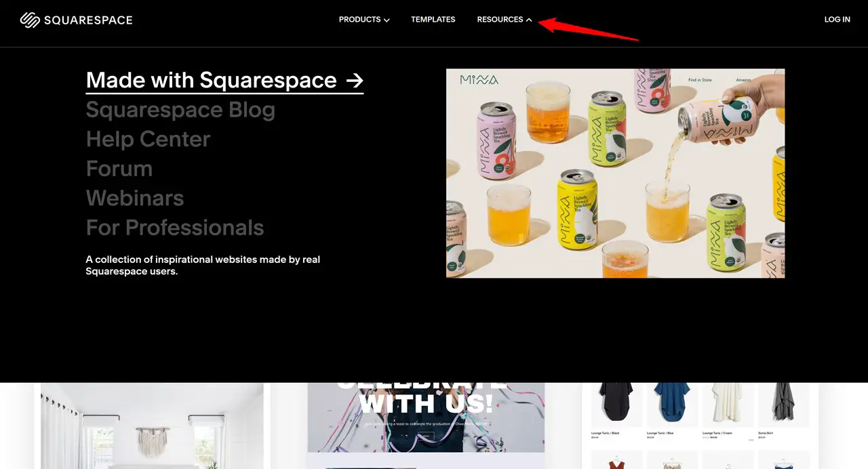The image size is (868, 469).
Task: Select Webinars in Resources menu
Action: coord(135,198)
